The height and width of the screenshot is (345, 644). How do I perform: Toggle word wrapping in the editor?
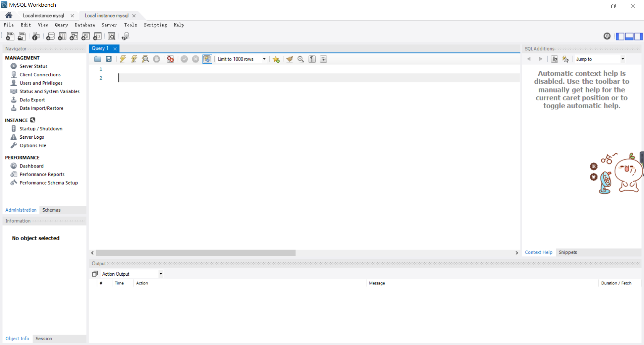(323, 59)
